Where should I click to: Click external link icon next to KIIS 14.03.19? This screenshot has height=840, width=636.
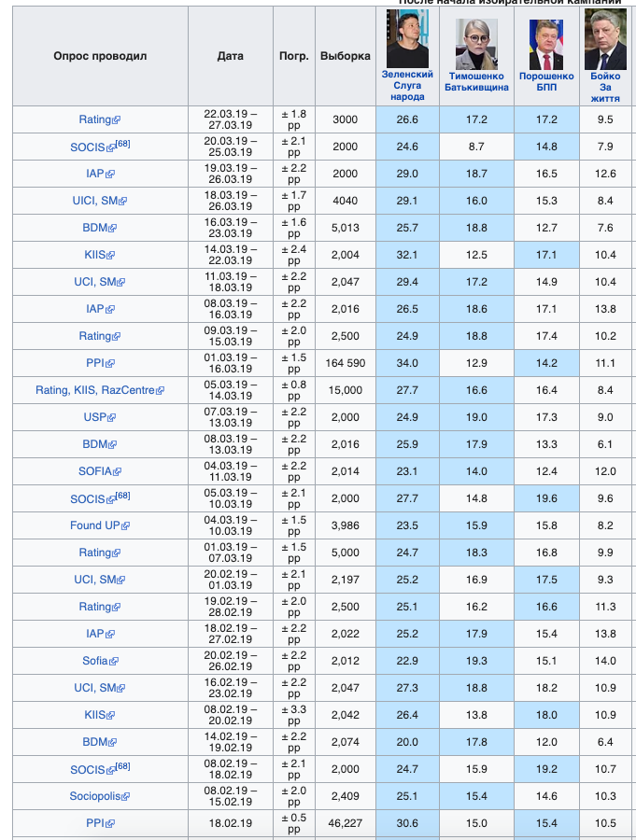[110, 256]
